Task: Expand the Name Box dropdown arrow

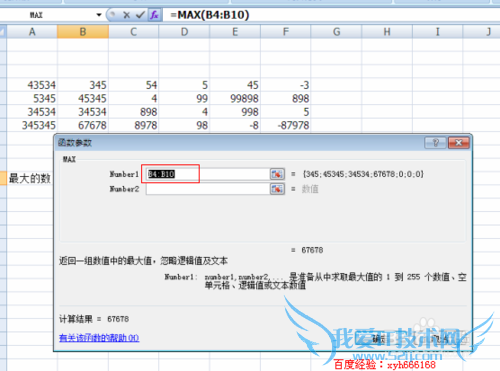Action: pos(99,15)
